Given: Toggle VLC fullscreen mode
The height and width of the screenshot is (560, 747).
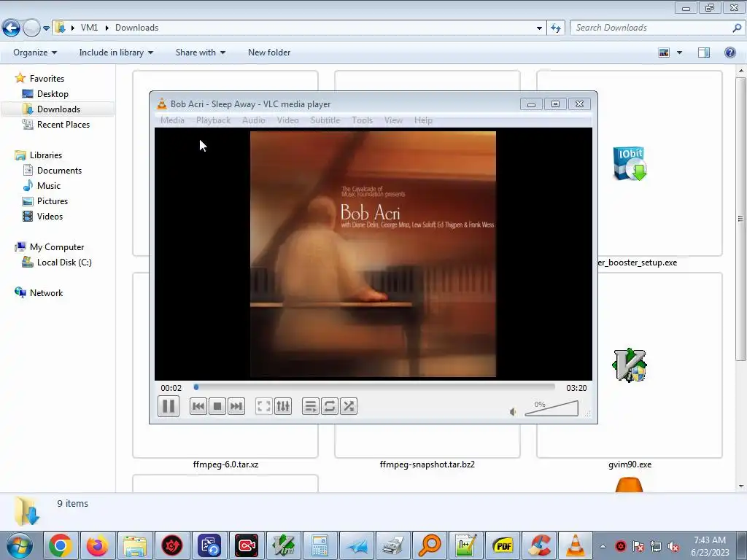Looking at the screenshot, I should [263, 406].
